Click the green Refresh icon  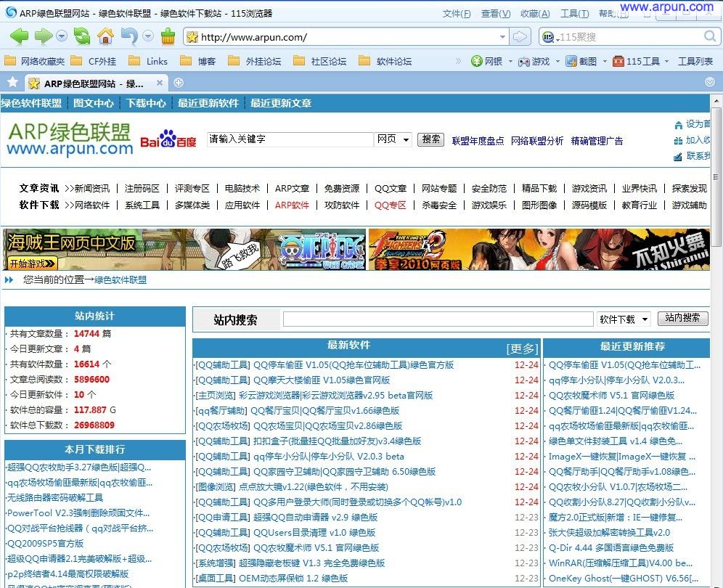[x=82, y=36]
